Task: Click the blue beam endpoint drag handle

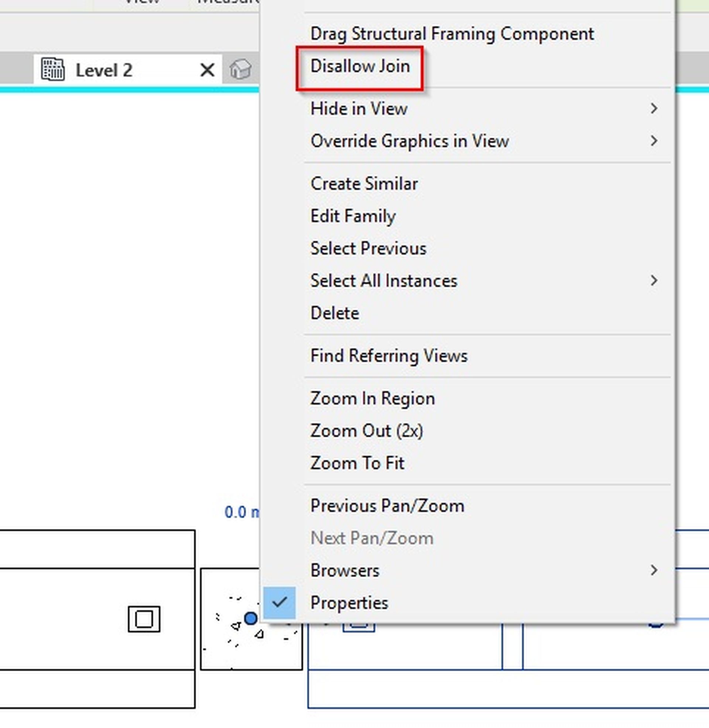Action: coord(251,618)
